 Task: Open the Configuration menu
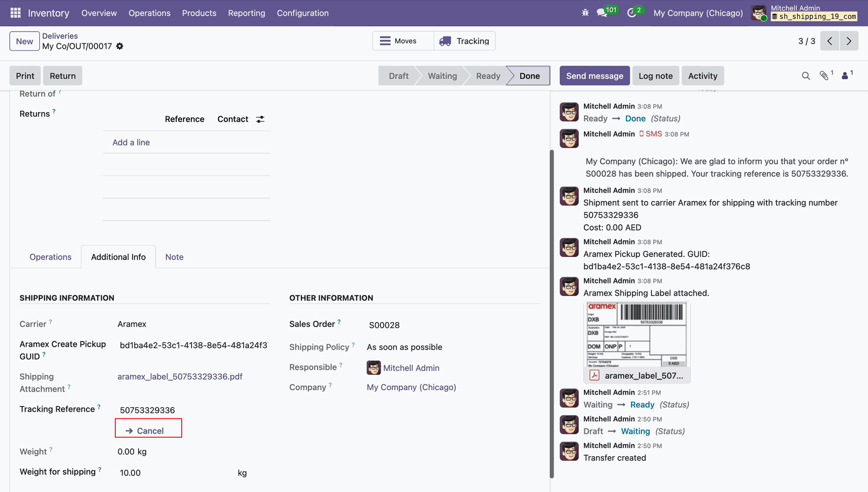(302, 13)
